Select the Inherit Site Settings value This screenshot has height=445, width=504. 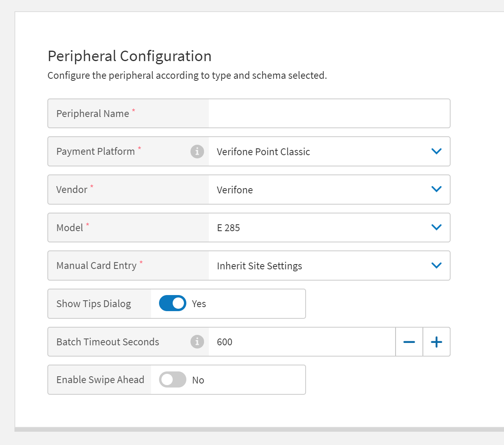259,266
